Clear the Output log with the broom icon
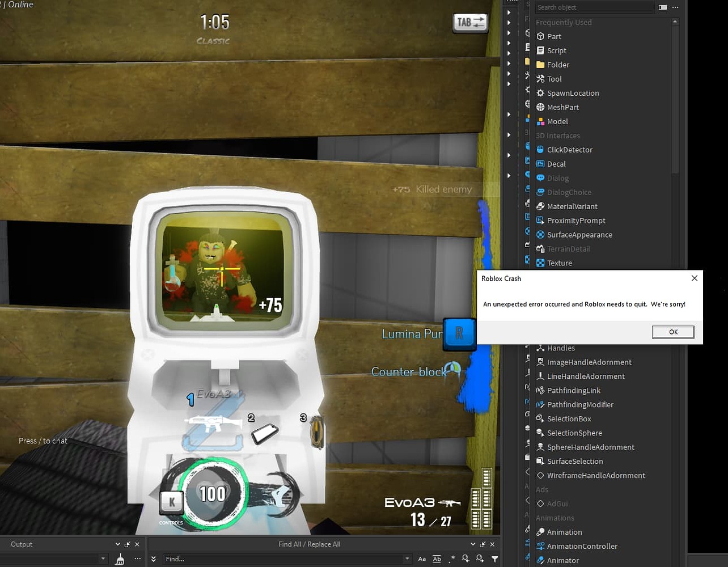The width and height of the screenshot is (728, 567). click(120, 559)
